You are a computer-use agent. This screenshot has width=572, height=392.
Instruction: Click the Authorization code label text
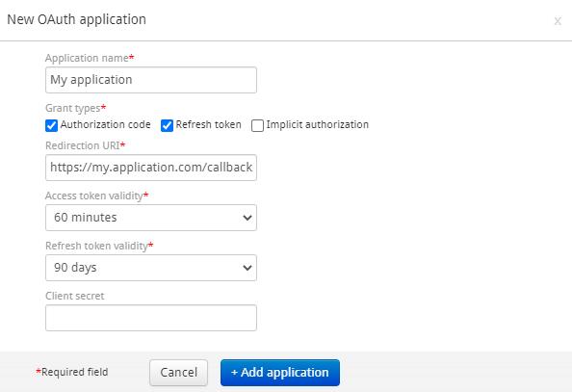tap(105, 125)
